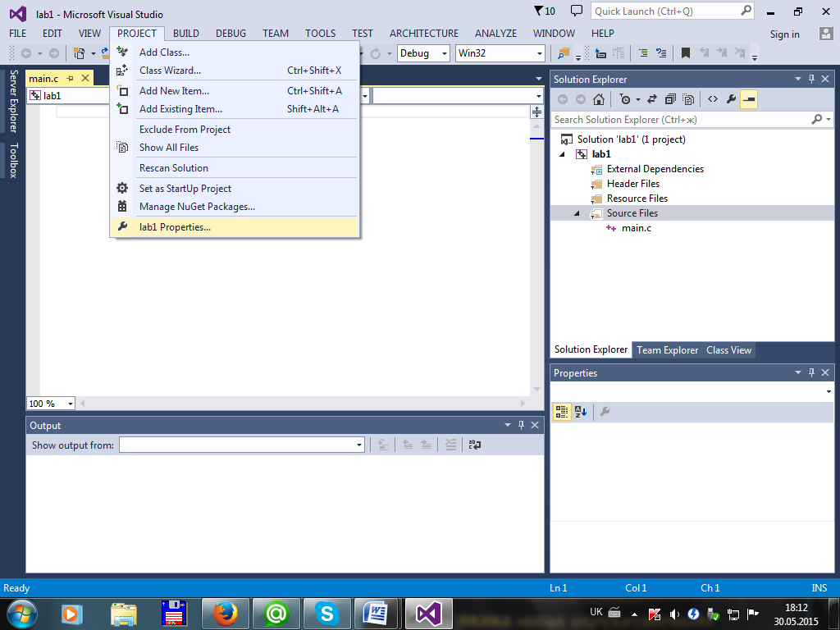Click the Windows Start button
840x630 pixels.
click(x=21, y=614)
